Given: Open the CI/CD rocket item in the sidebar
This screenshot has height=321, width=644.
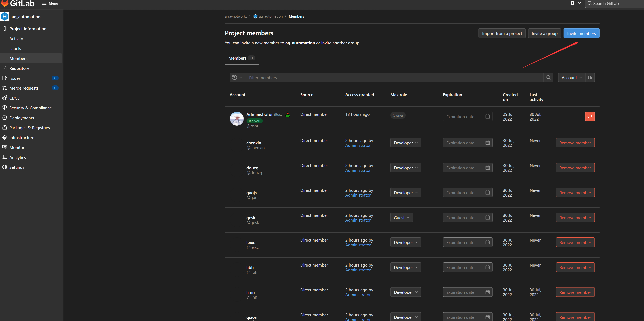Looking at the screenshot, I should [15, 98].
